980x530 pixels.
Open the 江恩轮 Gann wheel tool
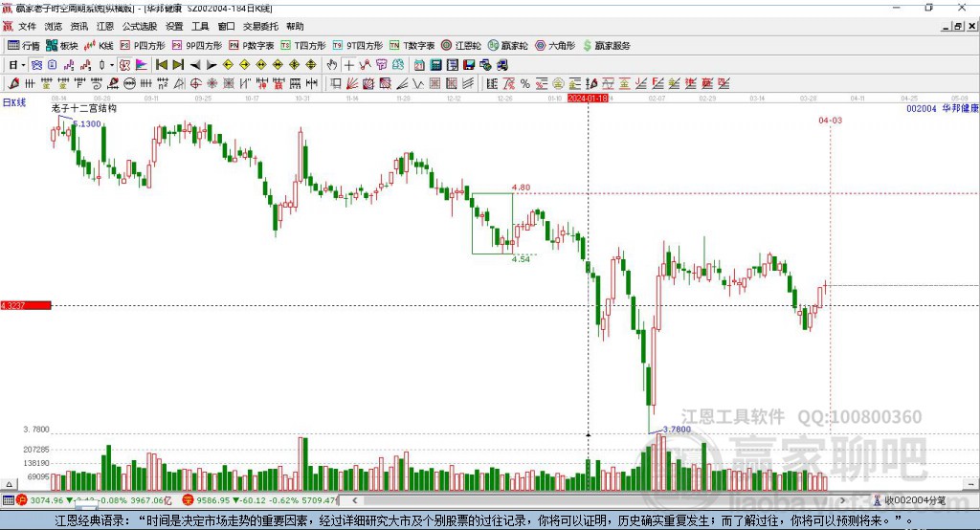point(461,46)
